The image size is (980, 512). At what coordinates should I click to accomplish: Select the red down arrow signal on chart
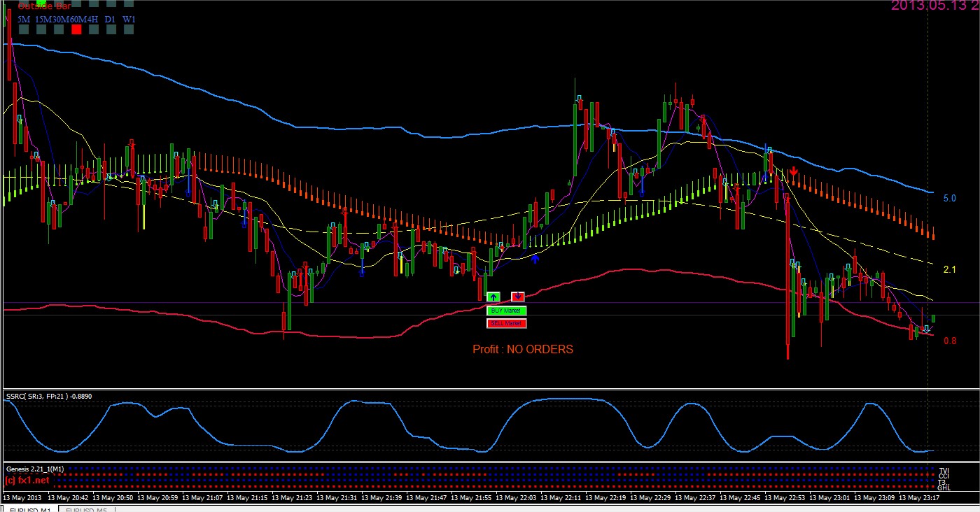(x=793, y=171)
